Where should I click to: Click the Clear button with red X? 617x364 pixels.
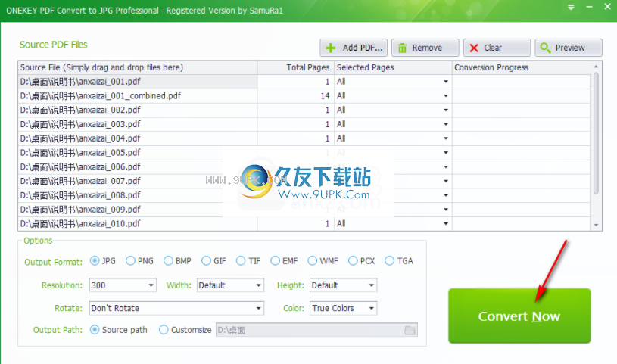(x=497, y=48)
